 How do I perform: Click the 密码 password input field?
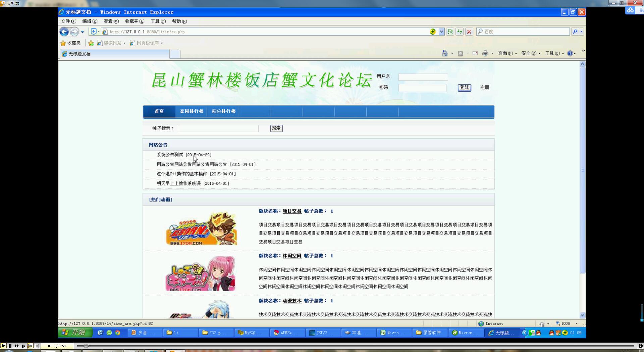pos(422,88)
